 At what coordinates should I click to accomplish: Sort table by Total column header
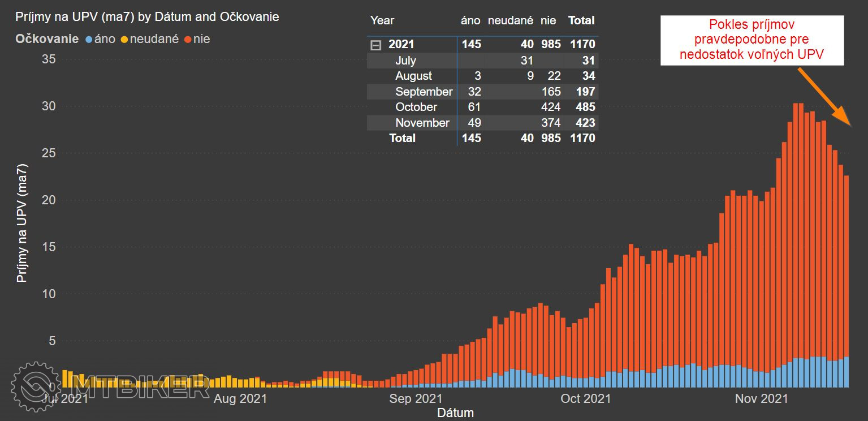pyautogui.click(x=581, y=20)
